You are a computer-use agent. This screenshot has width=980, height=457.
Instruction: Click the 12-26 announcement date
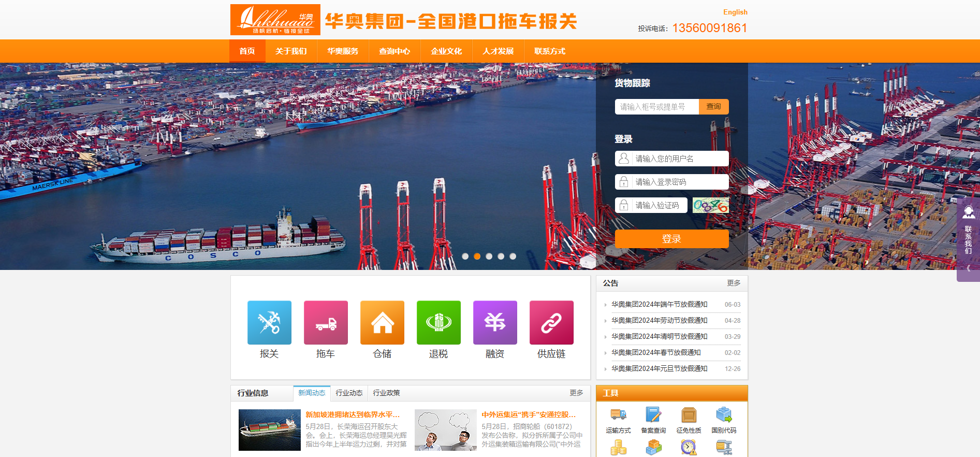tap(733, 369)
